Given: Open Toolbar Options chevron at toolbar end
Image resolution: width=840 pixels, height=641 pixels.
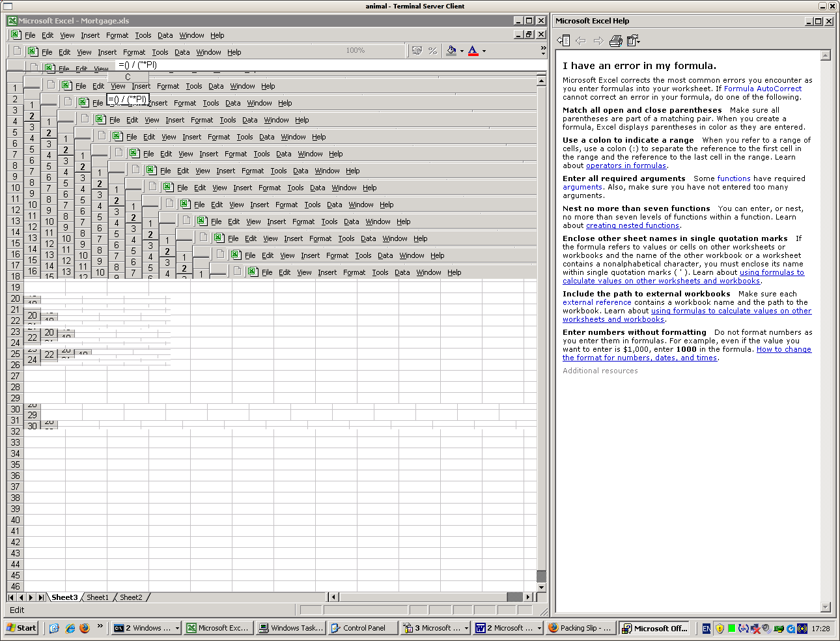Looking at the screenshot, I should (543, 50).
